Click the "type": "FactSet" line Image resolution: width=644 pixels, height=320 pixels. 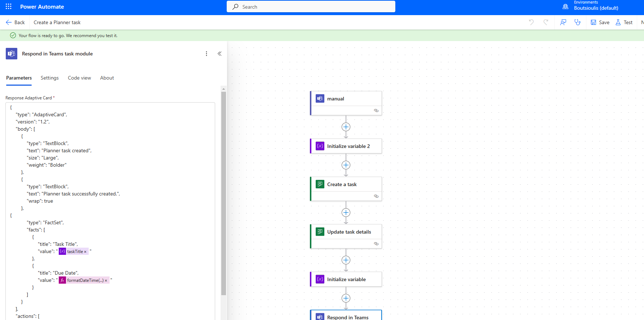click(x=45, y=223)
